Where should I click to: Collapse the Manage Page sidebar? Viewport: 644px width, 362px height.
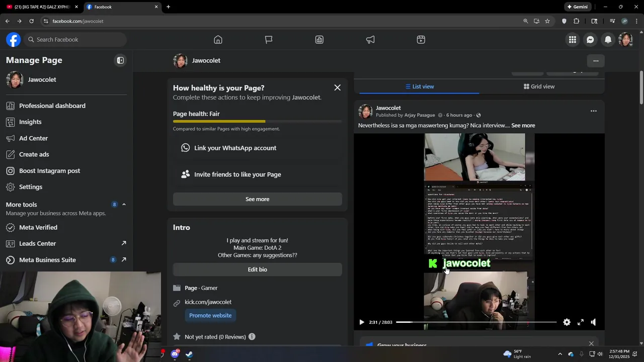coord(120,60)
